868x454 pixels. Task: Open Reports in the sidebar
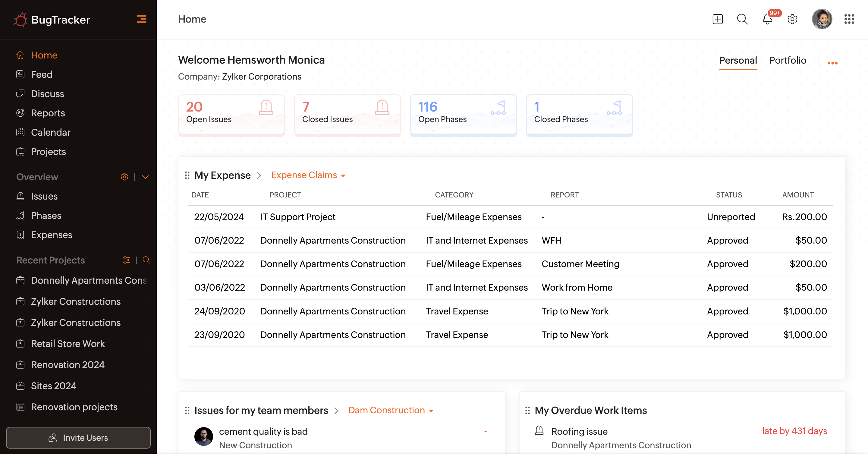point(48,113)
